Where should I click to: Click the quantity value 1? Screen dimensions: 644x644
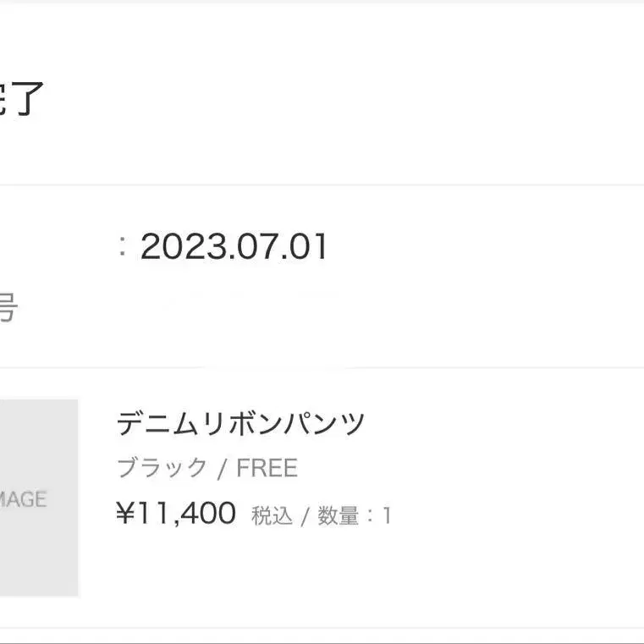pos(387,515)
